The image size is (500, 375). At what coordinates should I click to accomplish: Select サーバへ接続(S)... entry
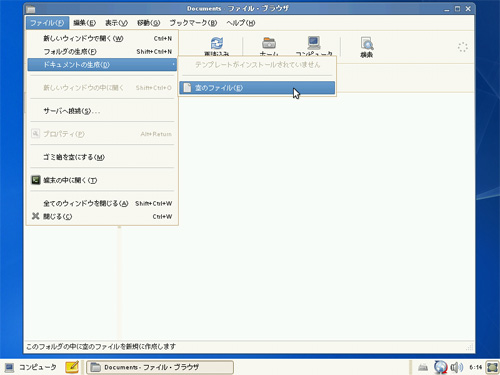(102, 111)
